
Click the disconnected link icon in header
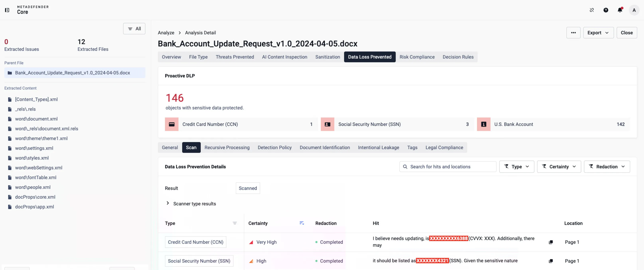coord(592,10)
